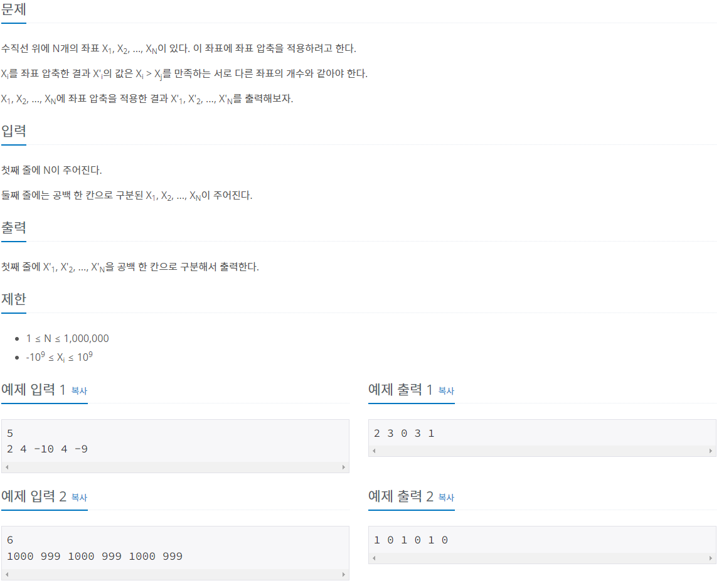
Task: Click left scroll arrow of example input 1
Action: click(x=7, y=468)
